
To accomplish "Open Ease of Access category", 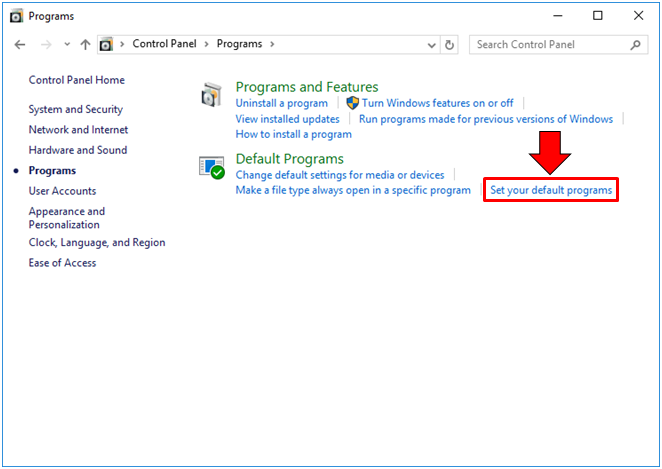I will [x=62, y=263].
